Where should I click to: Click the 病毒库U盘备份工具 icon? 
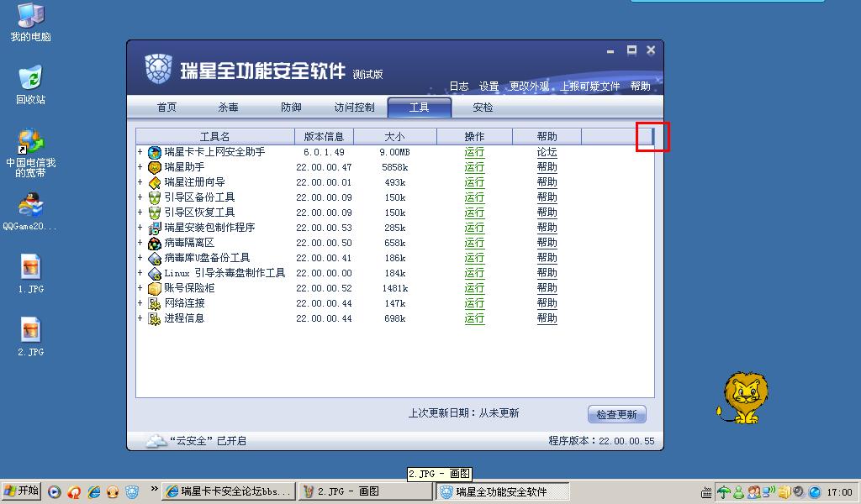coord(155,258)
